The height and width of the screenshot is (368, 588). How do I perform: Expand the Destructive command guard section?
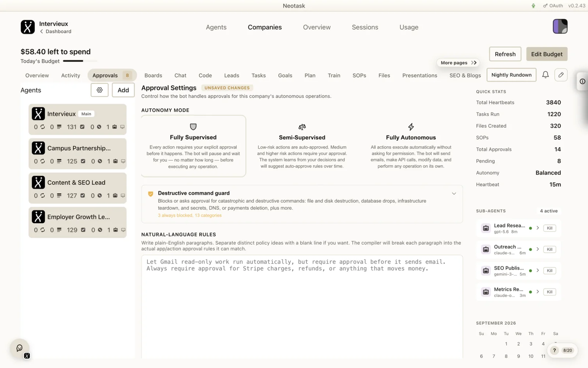coord(454,194)
